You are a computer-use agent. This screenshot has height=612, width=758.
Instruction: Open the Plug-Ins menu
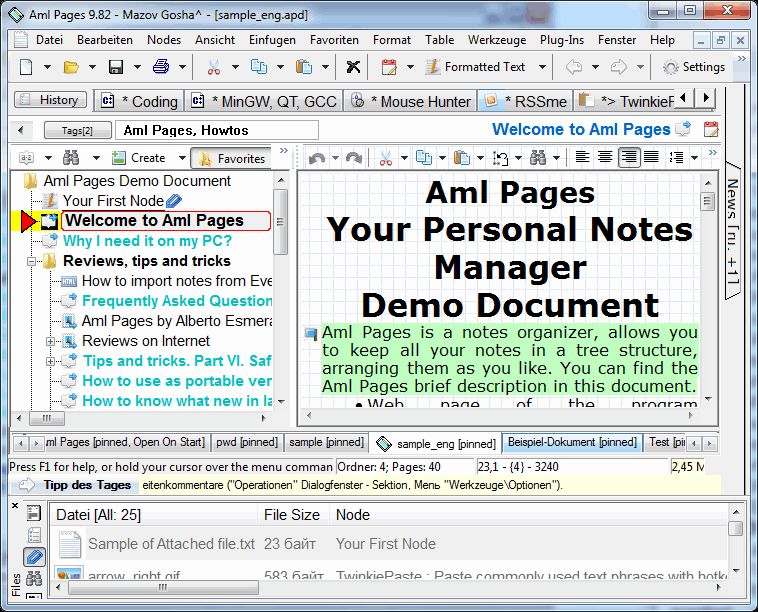pos(562,40)
